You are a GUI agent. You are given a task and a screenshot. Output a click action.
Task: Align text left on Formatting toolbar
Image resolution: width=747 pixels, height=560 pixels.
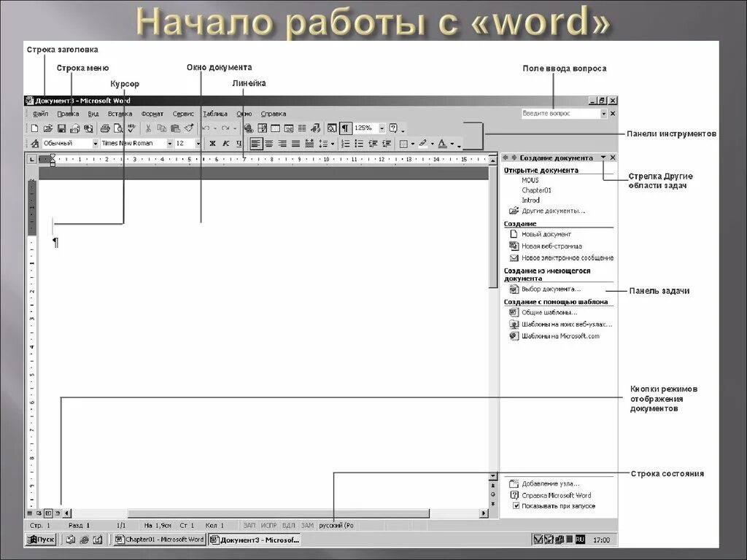256,144
